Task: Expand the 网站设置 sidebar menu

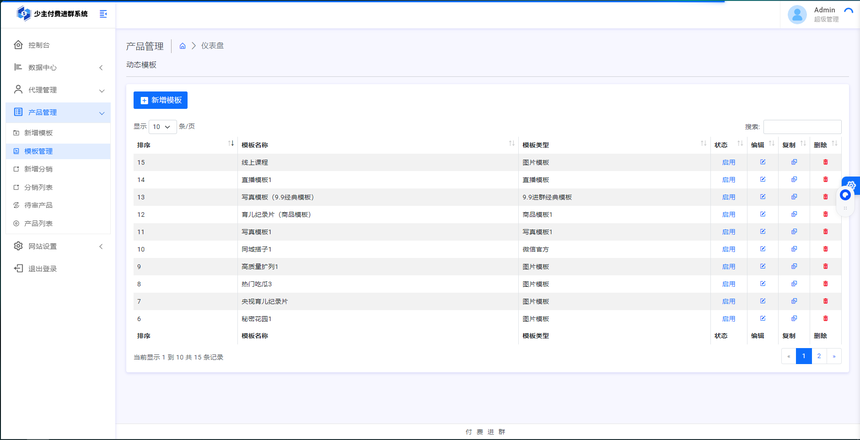Action: (x=57, y=246)
